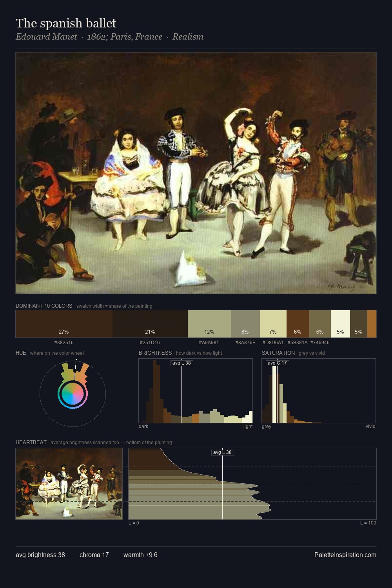Click the 'vivid' axis label
The image size is (392, 588).
pyautogui.click(x=370, y=426)
